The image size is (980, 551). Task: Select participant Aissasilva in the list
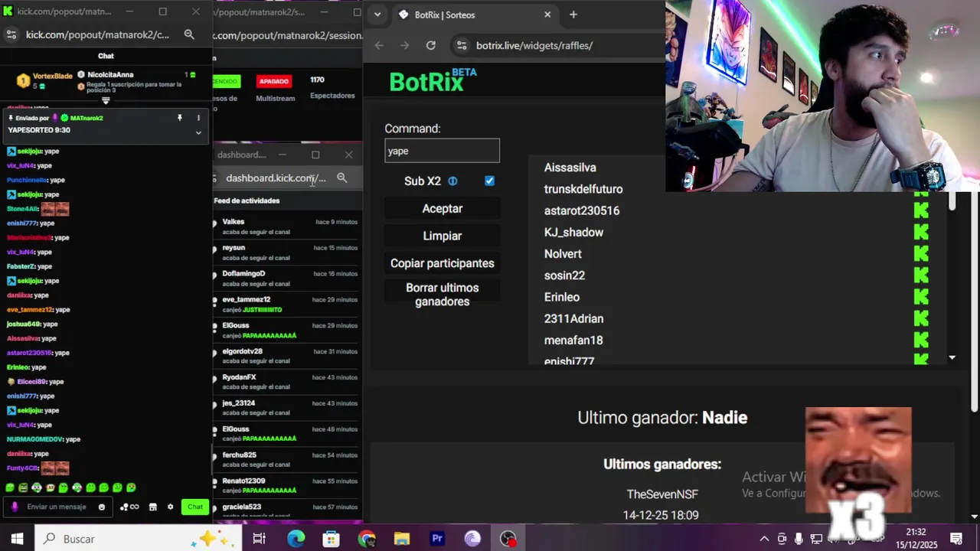[x=570, y=168]
